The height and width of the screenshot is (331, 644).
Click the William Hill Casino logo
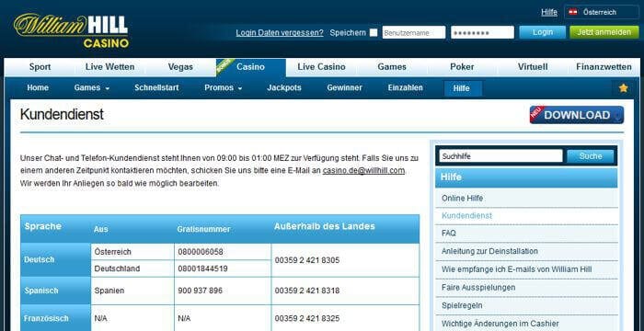71,30
